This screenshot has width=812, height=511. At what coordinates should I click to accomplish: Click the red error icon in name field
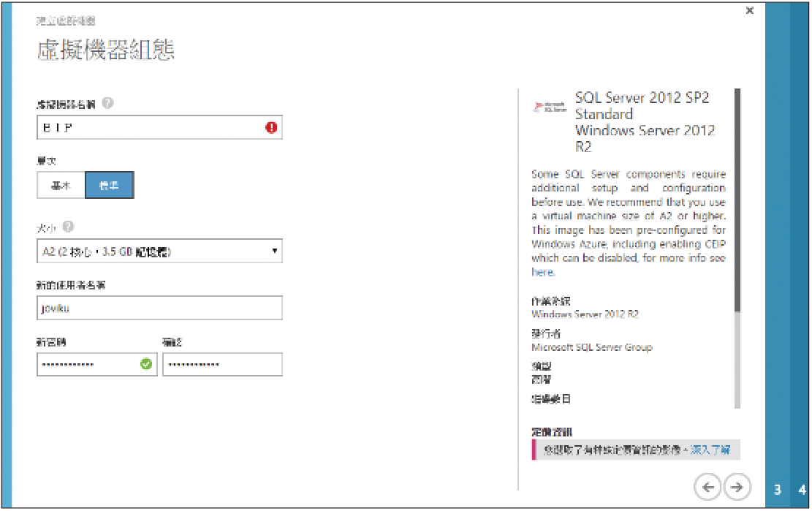click(271, 127)
